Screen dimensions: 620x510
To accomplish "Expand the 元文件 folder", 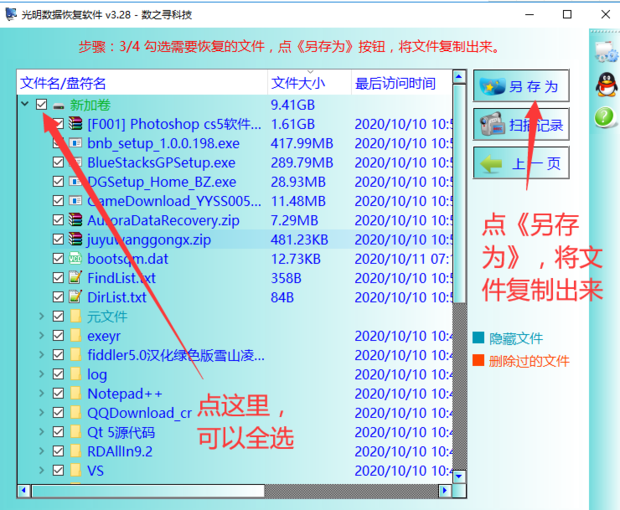I will (42, 316).
